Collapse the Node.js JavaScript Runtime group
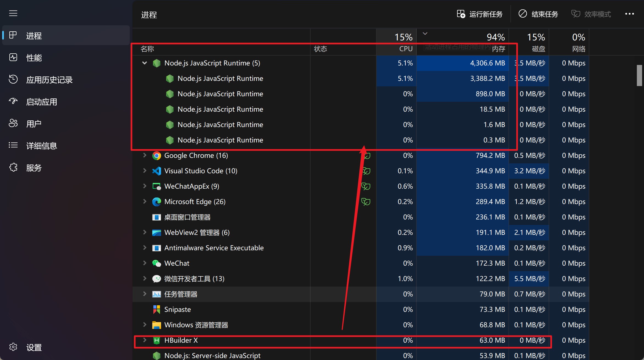644x360 pixels. click(x=145, y=63)
